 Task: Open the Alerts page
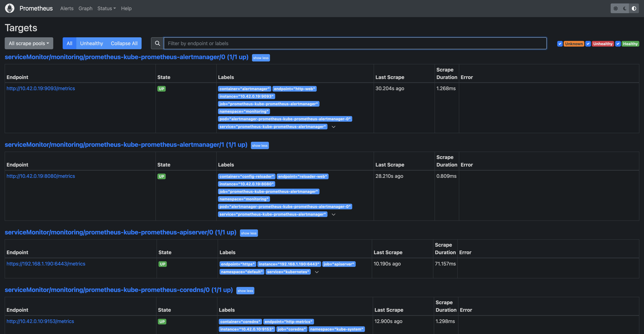(x=67, y=8)
